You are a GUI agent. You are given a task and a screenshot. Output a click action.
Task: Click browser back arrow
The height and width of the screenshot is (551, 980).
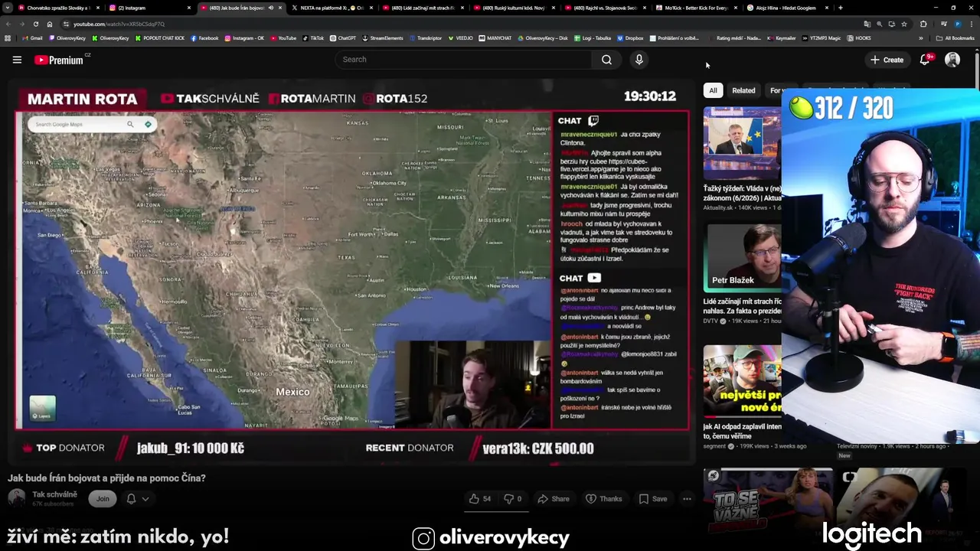(x=8, y=24)
